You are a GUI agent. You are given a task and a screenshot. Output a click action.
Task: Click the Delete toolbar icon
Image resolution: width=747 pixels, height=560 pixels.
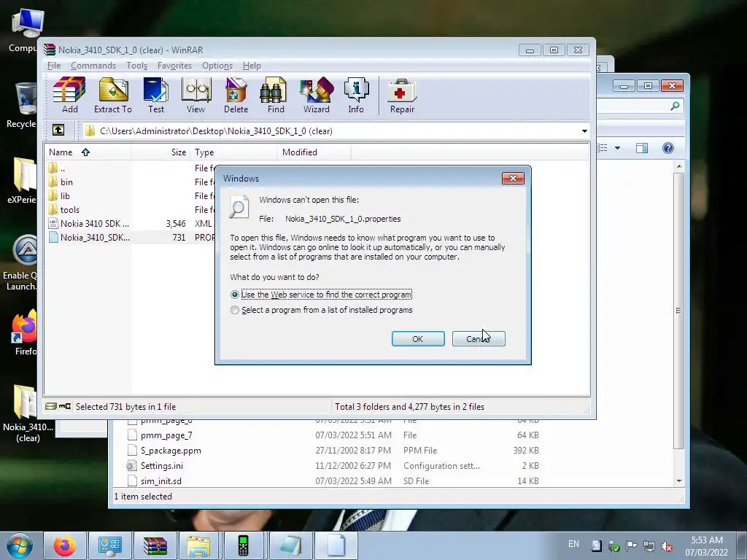[x=236, y=96]
